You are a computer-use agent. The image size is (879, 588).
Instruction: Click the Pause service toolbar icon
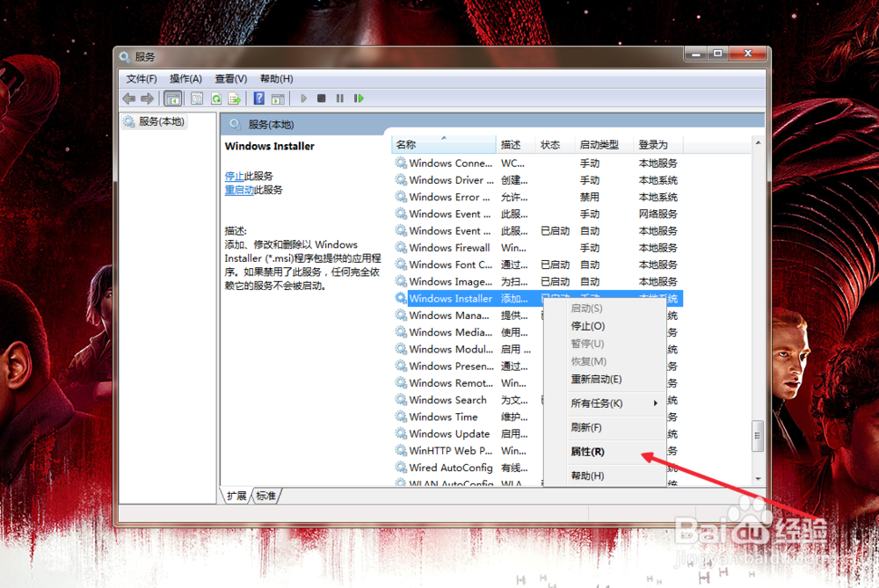click(339, 98)
